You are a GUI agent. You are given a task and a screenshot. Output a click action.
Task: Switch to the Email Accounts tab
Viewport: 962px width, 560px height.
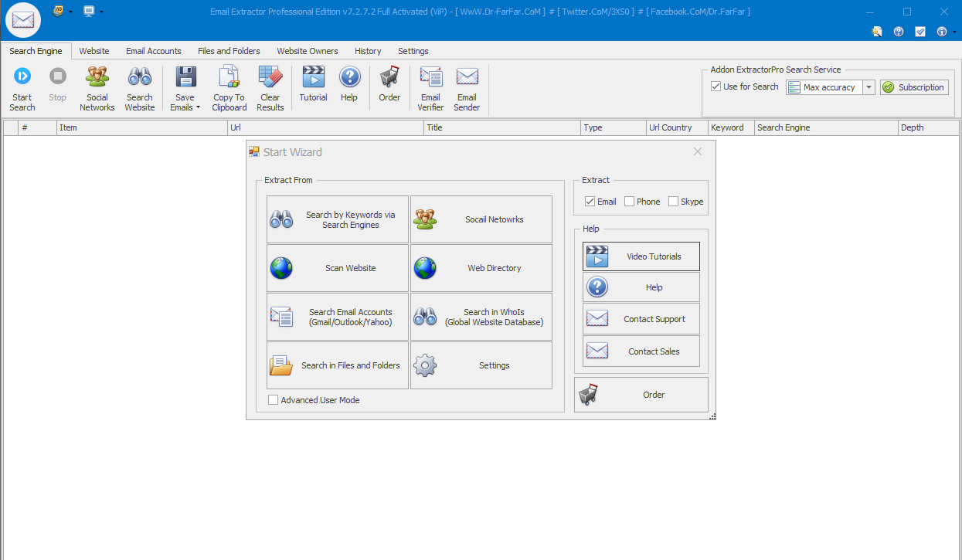coord(154,51)
